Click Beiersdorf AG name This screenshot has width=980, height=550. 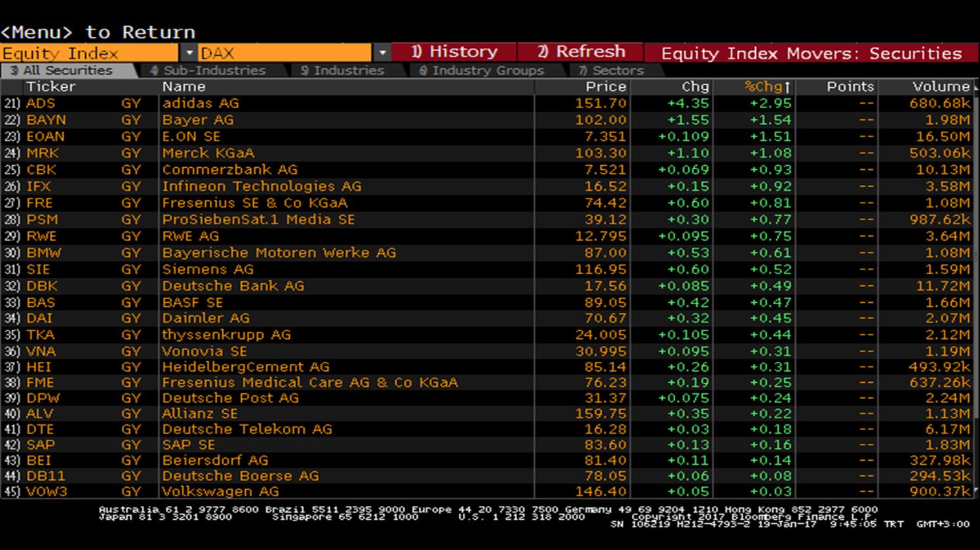[x=215, y=460]
